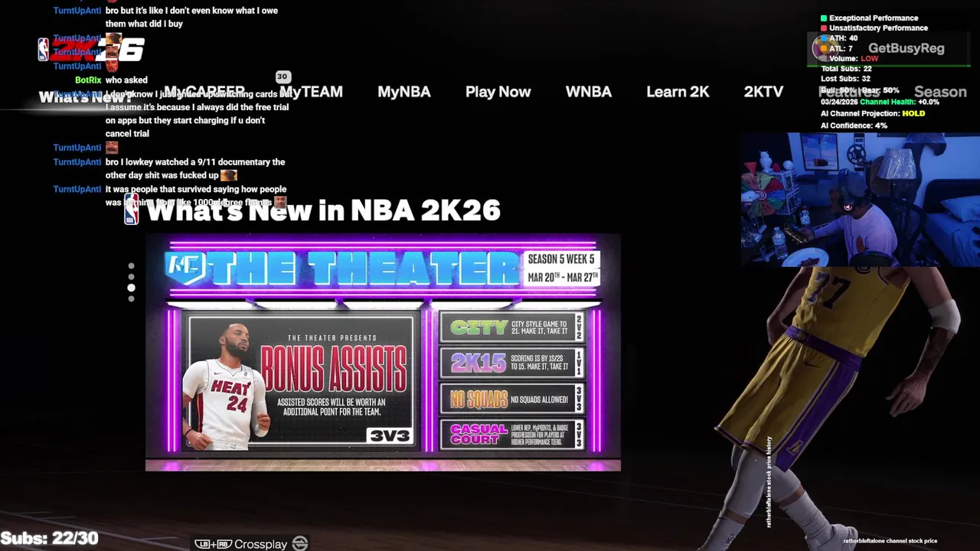Click the 3V3 badge on Bonus Assists
980x551 pixels.
[390, 435]
